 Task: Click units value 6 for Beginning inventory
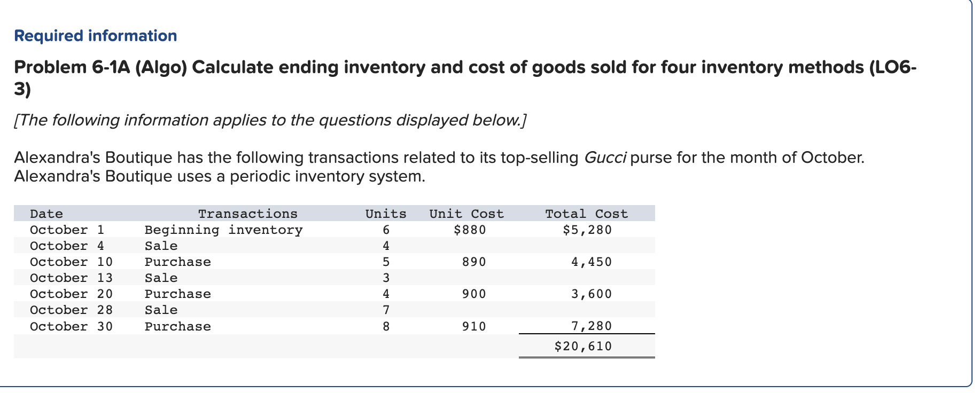pos(386,230)
